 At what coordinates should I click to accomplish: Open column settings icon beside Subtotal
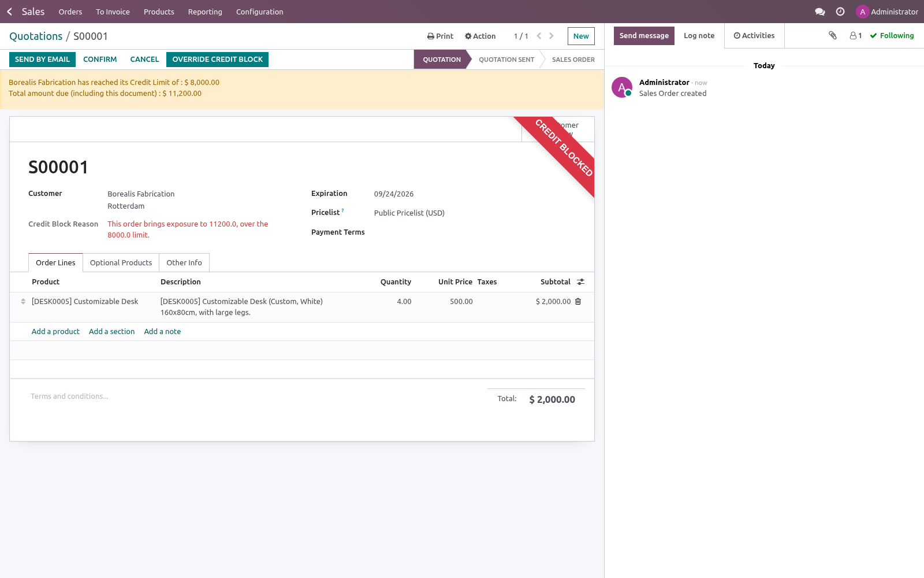(580, 282)
